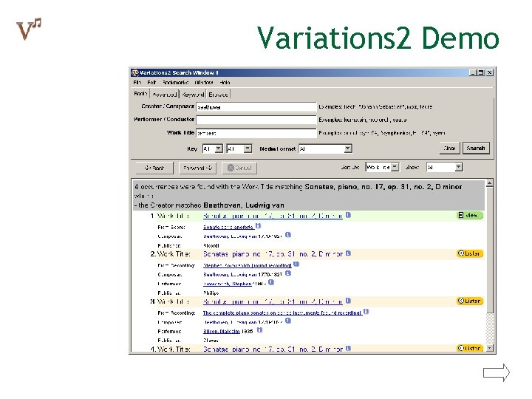This screenshot has height=399, width=532.
Task: Open info icon beside result 1 Work Title
Action: [x=348, y=215]
